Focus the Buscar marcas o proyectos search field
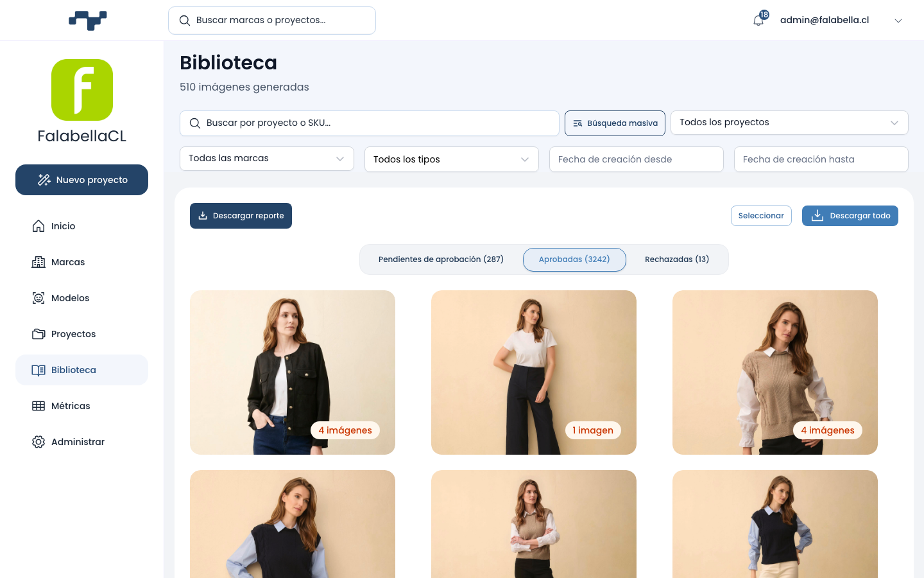924x578 pixels. 272,21
